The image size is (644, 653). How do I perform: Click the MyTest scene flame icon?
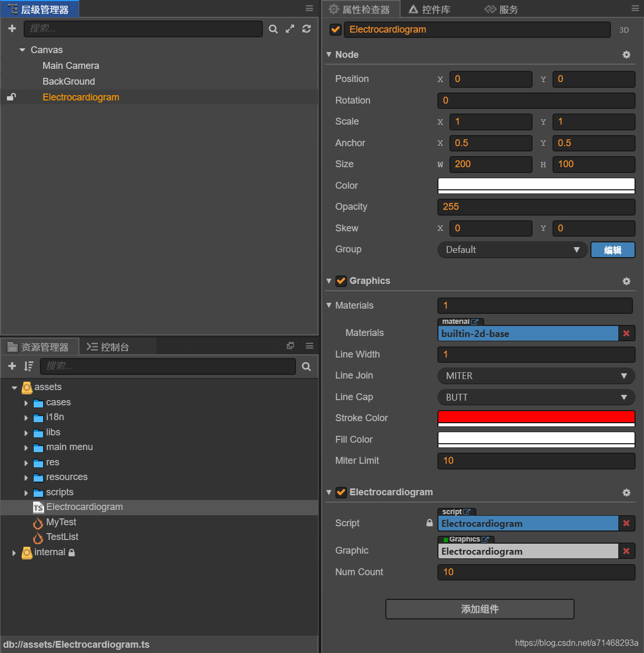click(38, 523)
